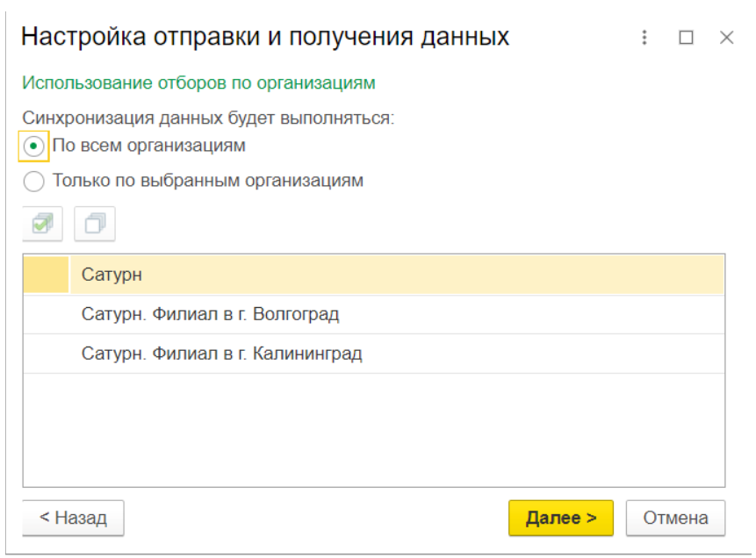Click the empty area of organizations list

pyautogui.click(x=373, y=430)
